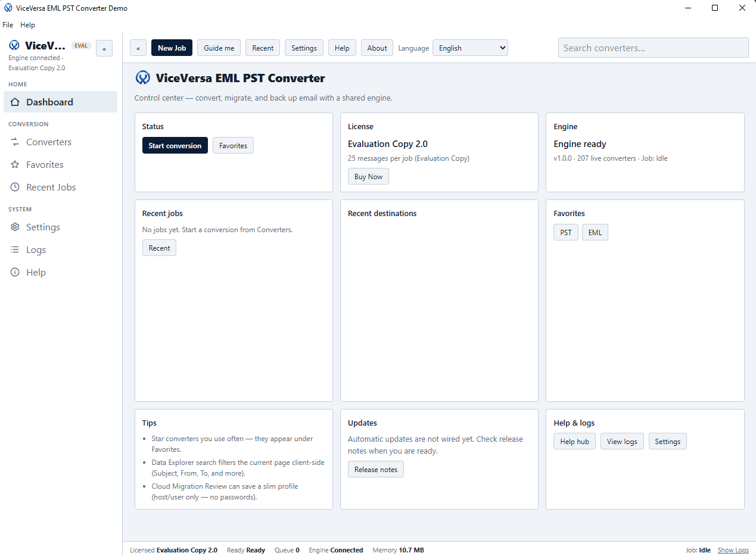Viewport: 756px width, 556px height.
Task: Click 'Job: Idle' in status bar
Action: pos(698,550)
